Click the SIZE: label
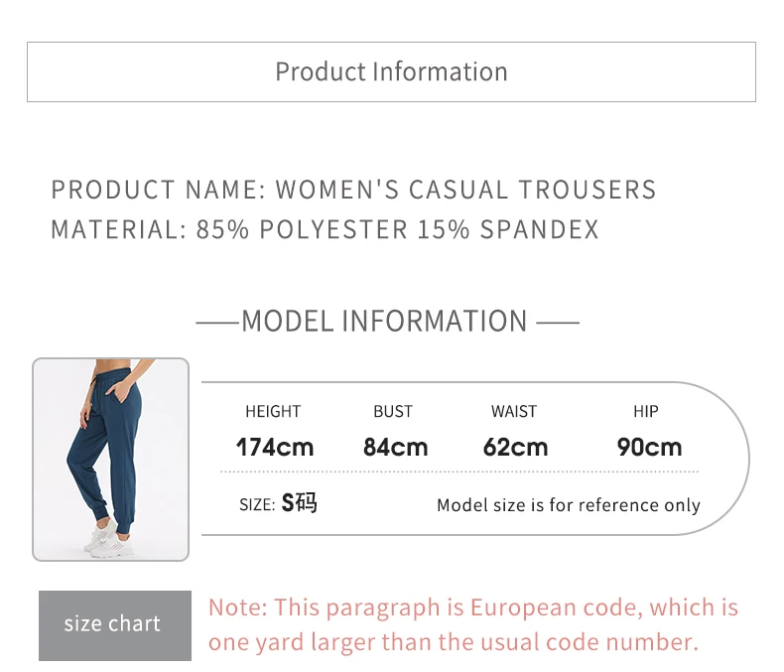This screenshot has height=672, width=784. [257, 505]
